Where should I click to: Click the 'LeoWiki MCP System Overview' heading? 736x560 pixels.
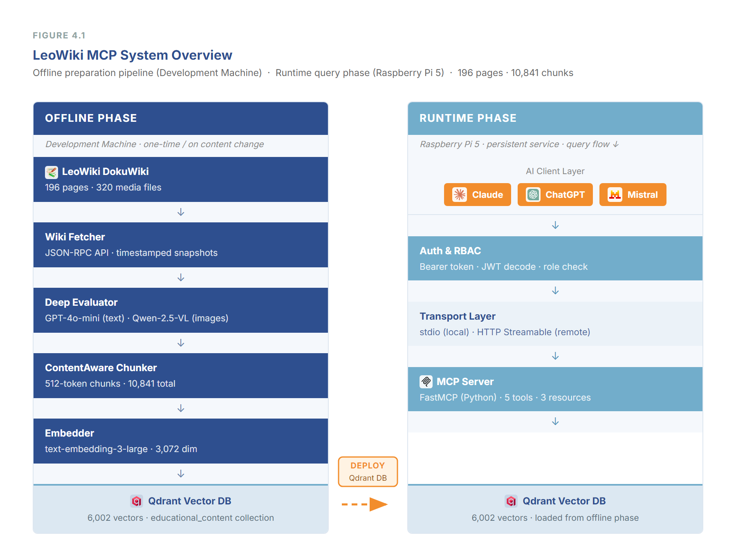click(132, 55)
